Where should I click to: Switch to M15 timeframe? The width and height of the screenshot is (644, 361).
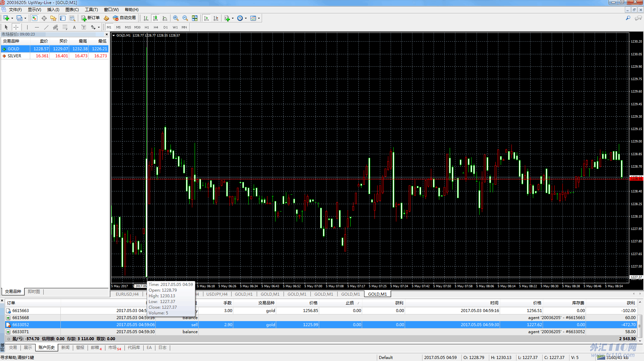pyautogui.click(x=128, y=27)
